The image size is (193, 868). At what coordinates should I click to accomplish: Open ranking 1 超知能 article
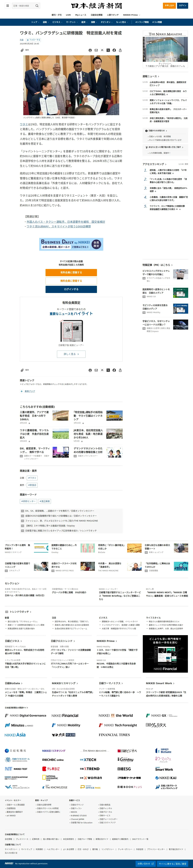(x=168, y=172)
